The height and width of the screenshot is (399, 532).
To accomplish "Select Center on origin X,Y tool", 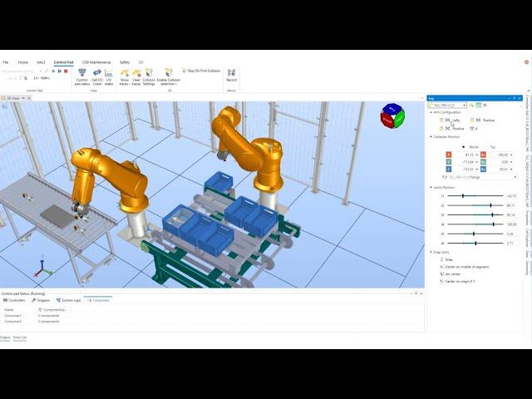I will tap(458, 282).
